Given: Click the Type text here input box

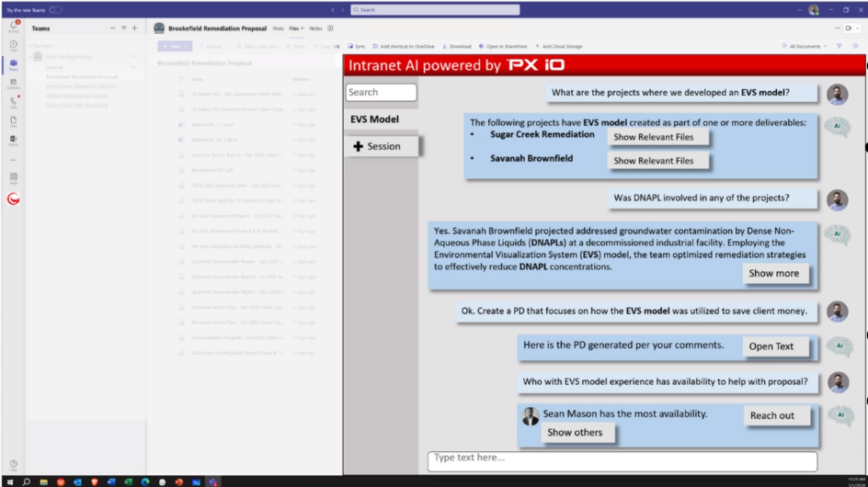Looking at the screenshot, I should point(622,460).
